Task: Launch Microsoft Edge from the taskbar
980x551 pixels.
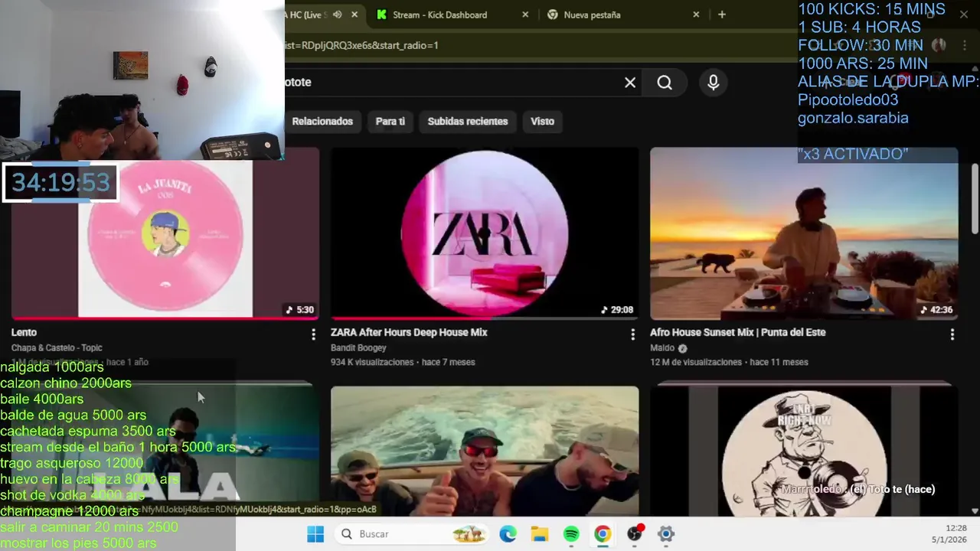Action: click(508, 534)
